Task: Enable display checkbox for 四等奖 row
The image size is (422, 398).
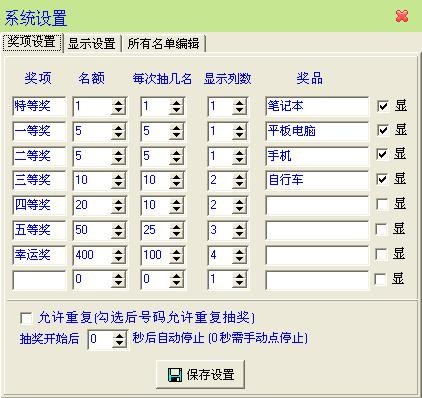Action: 382,204
